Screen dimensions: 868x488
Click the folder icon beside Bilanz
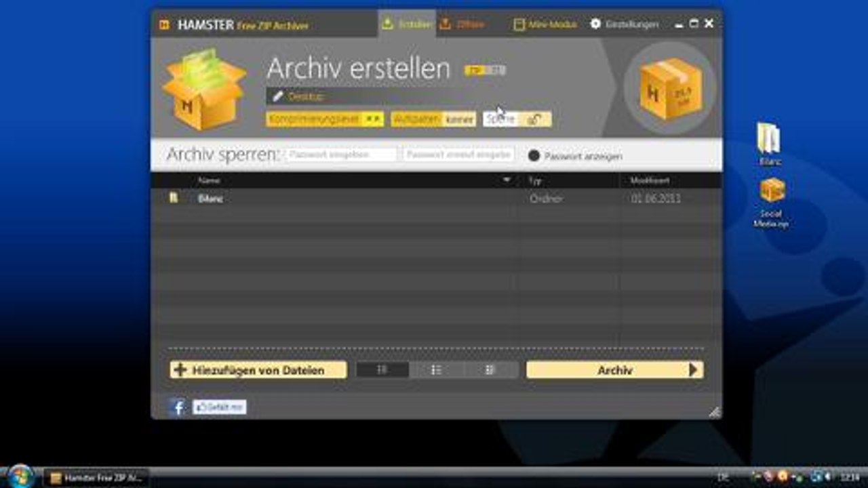174,198
